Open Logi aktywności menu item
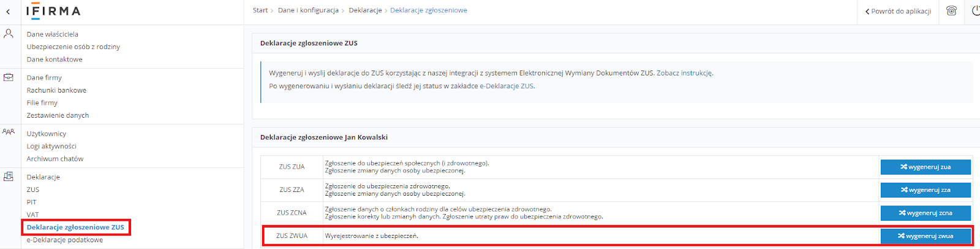The image size is (980, 249). tap(51, 146)
